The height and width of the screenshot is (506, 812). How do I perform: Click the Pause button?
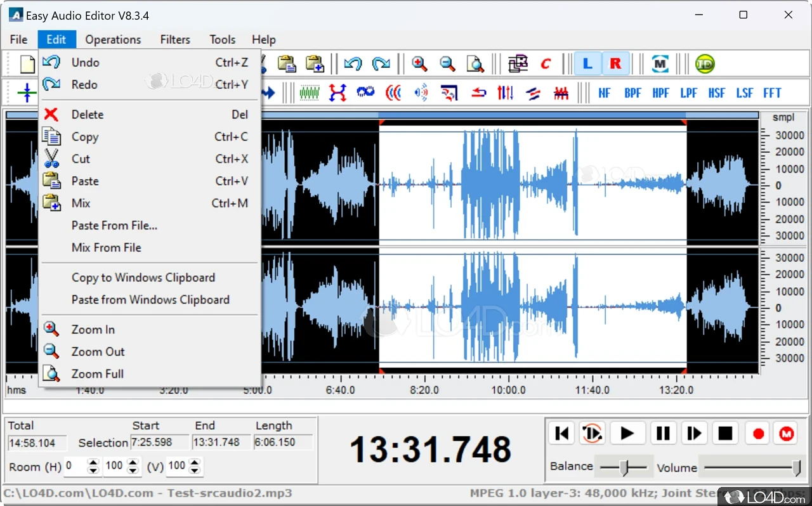663,434
